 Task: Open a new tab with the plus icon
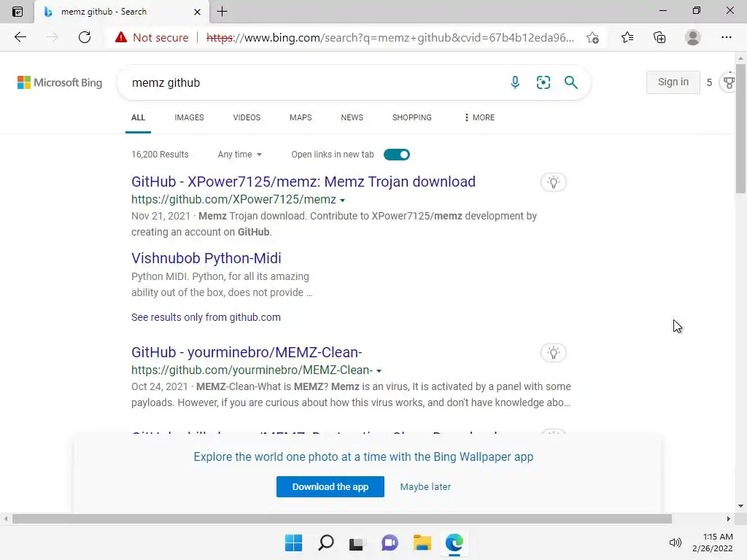click(x=222, y=12)
